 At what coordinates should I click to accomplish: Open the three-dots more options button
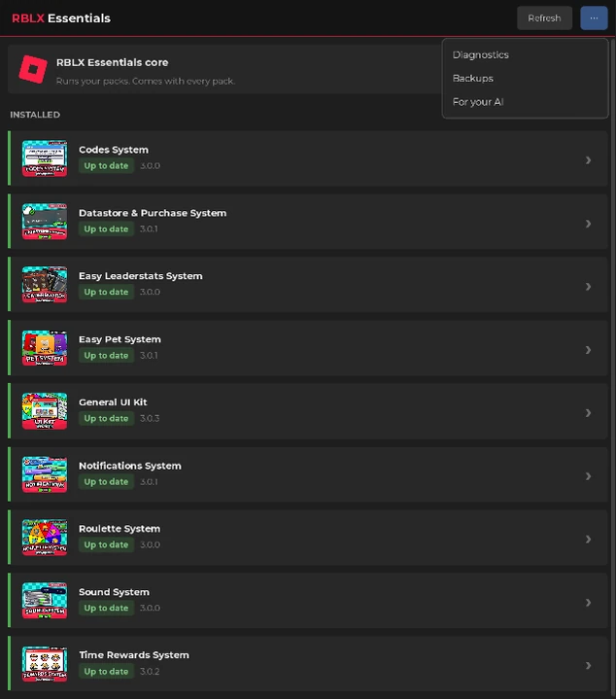tap(594, 18)
